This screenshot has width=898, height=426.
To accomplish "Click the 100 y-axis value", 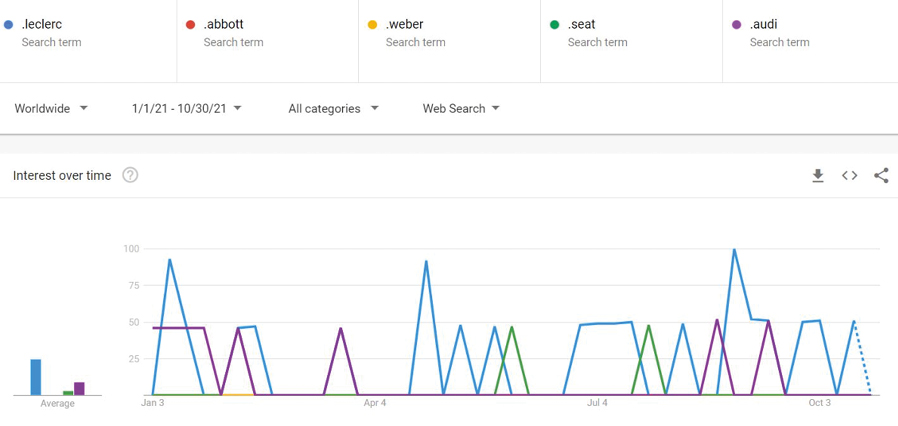I will pos(132,248).
